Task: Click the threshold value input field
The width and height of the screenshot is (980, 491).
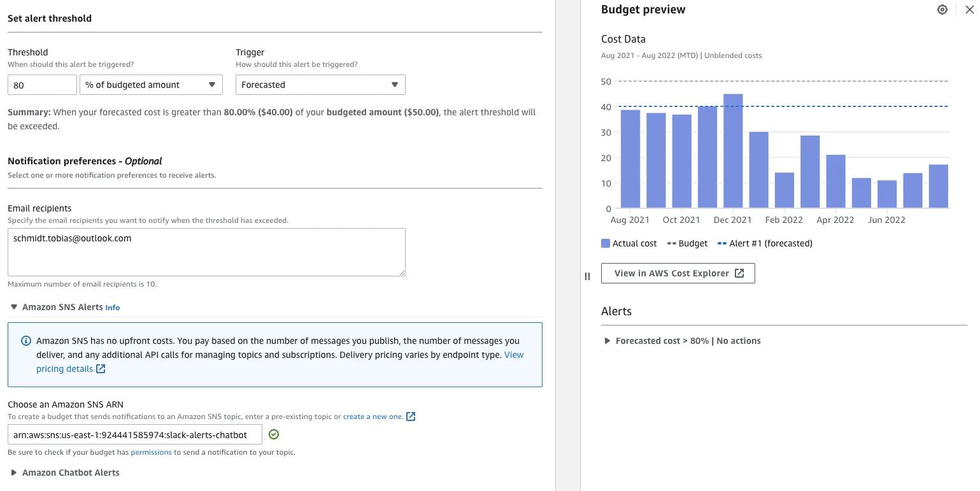Action: point(41,84)
